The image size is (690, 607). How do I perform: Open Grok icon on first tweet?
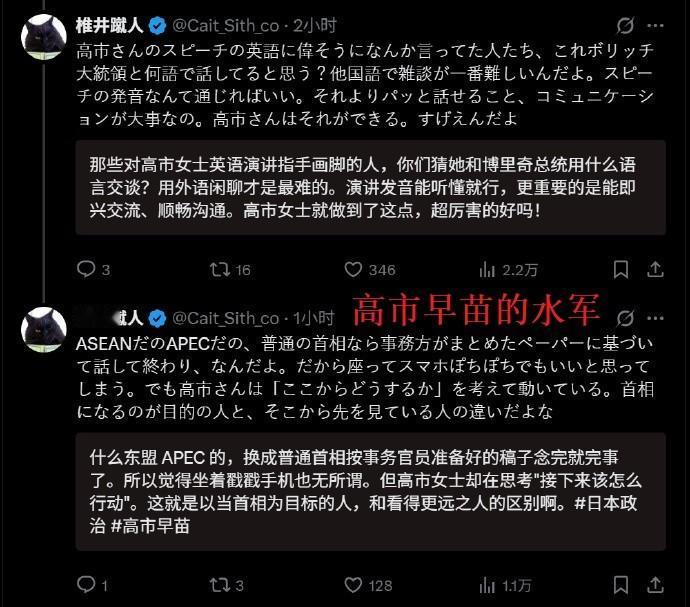tap(625, 26)
